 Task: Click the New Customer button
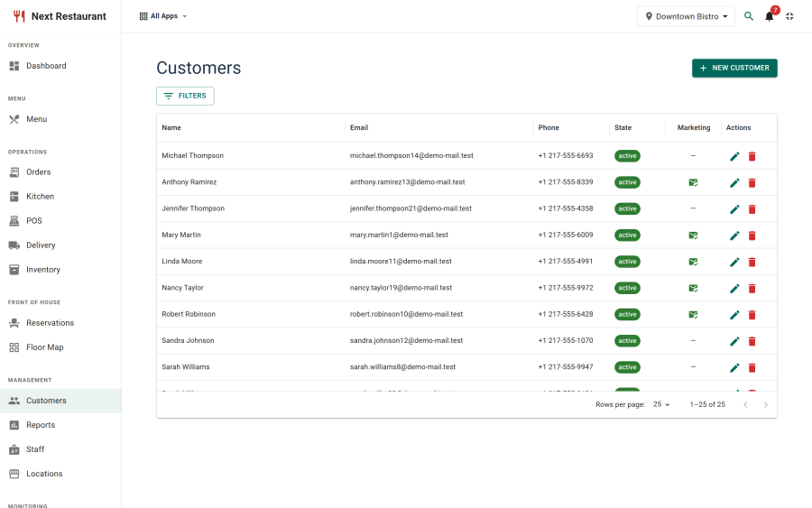(x=734, y=68)
